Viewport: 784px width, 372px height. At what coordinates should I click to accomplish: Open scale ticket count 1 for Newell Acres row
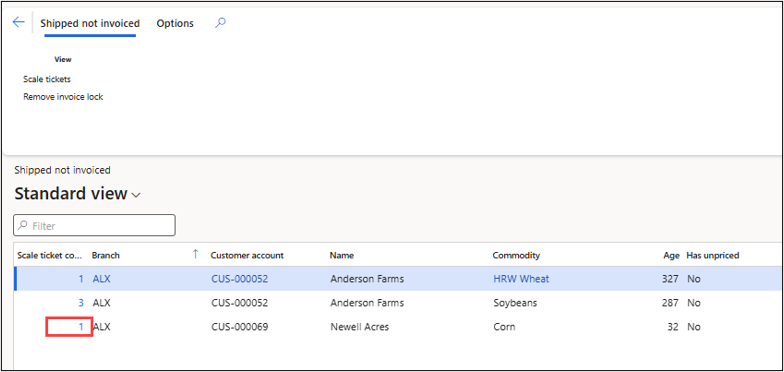pyautogui.click(x=80, y=326)
